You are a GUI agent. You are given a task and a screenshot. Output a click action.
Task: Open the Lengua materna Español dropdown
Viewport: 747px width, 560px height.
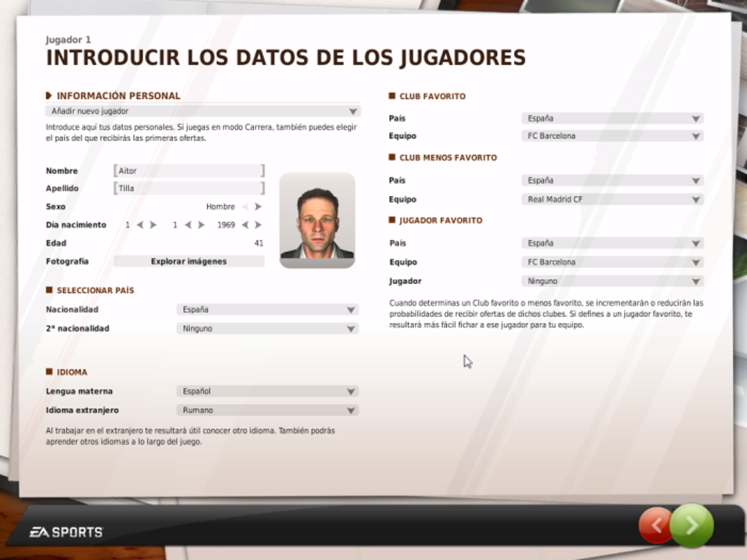click(267, 392)
